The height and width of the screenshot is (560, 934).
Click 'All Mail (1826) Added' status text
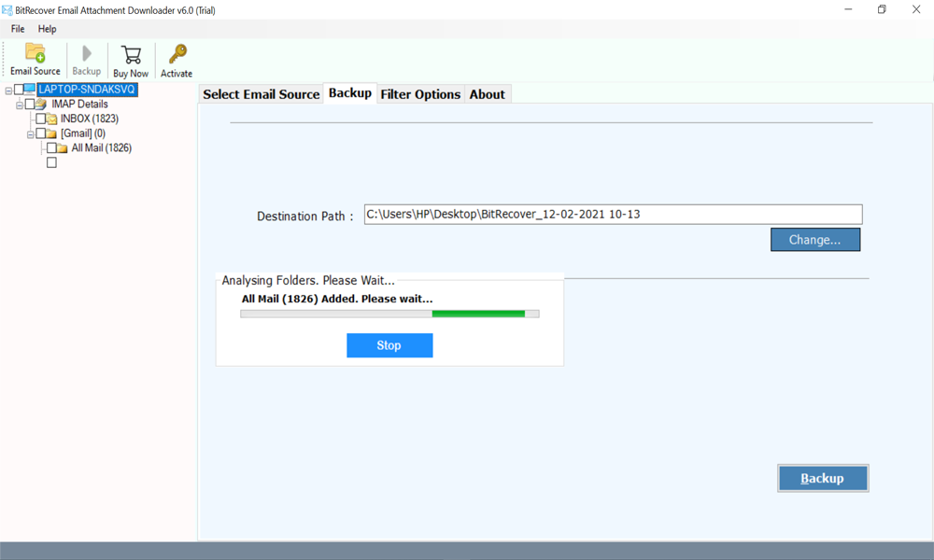click(x=337, y=299)
